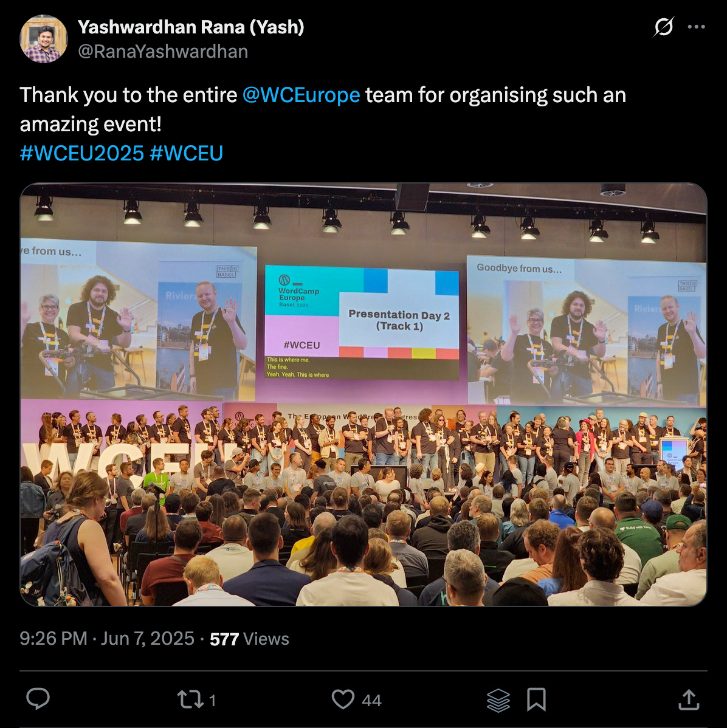Like the post with heart icon
The image size is (727, 728).
[x=343, y=699]
